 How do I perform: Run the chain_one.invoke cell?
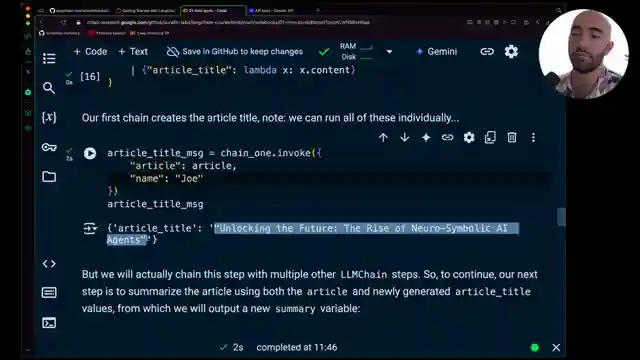click(x=90, y=153)
